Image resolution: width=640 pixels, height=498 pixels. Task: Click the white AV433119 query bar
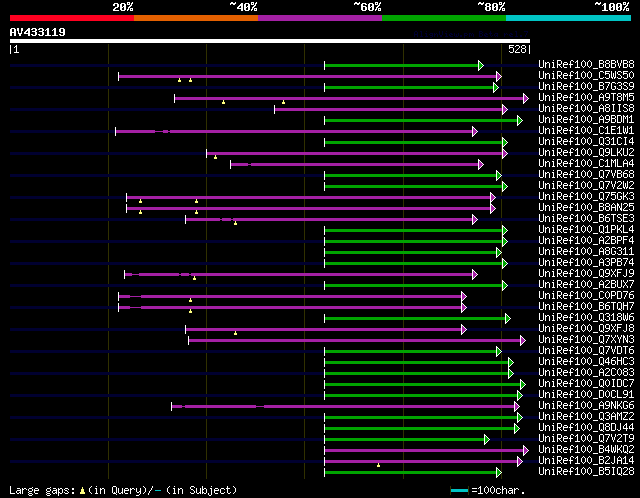(x=270, y=41)
